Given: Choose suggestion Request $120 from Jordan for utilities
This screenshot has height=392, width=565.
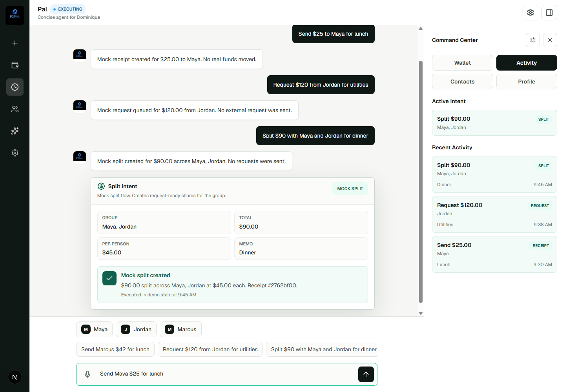Looking at the screenshot, I should pyautogui.click(x=210, y=349).
